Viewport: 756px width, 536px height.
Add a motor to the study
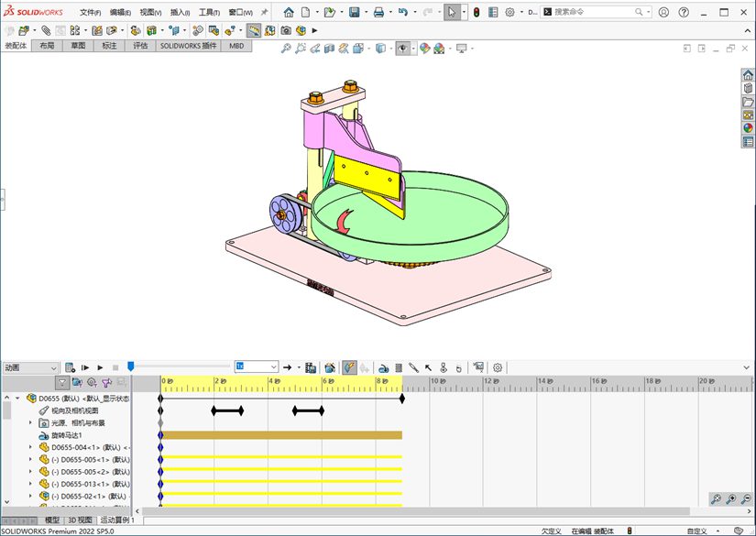point(383,368)
